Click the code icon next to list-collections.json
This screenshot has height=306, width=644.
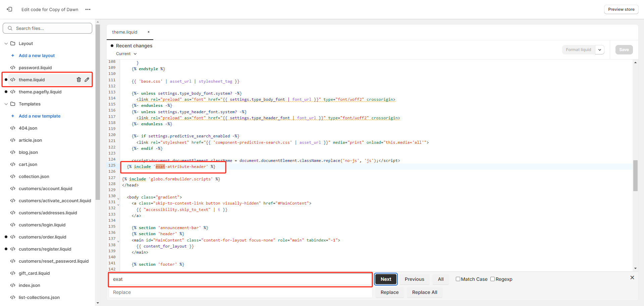[x=13, y=297]
